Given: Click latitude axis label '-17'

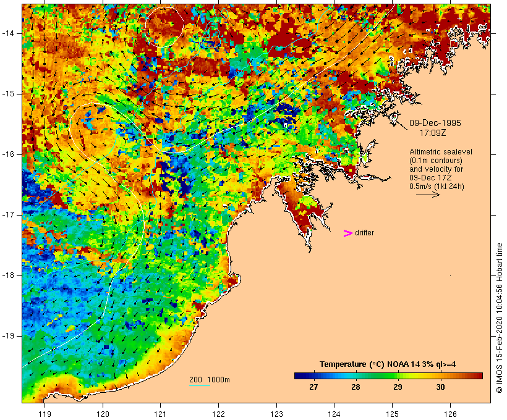Looking at the screenshot, I should click(8, 215).
